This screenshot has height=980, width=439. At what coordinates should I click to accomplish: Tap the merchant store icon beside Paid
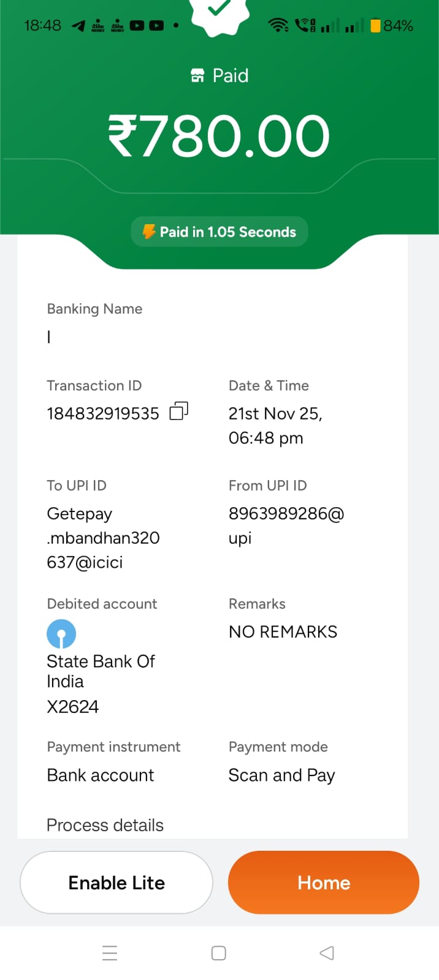pos(197,76)
